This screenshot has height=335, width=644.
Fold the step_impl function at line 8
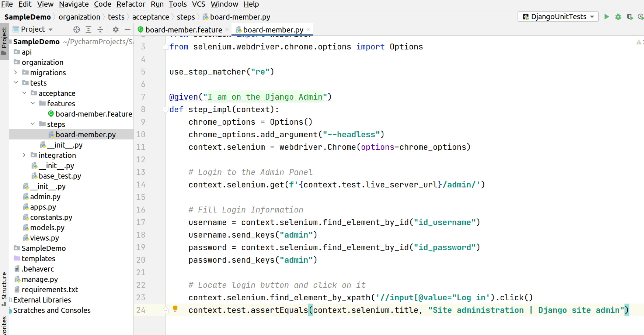click(x=166, y=110)
